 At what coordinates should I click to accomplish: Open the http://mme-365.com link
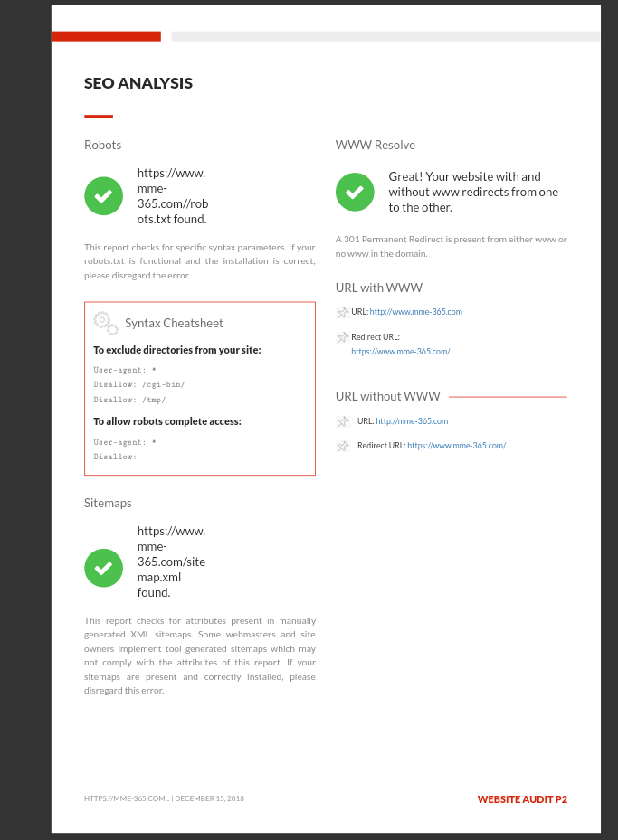click(x=412, y=421)
